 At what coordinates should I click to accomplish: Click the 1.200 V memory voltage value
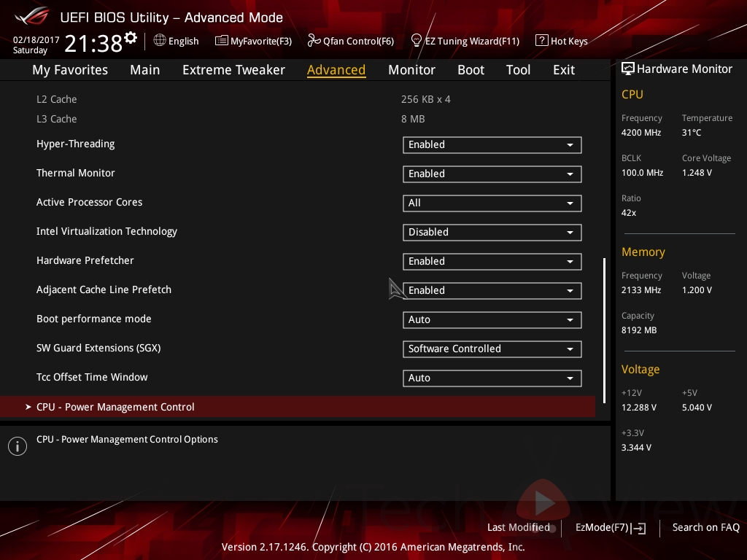point(697,290)
